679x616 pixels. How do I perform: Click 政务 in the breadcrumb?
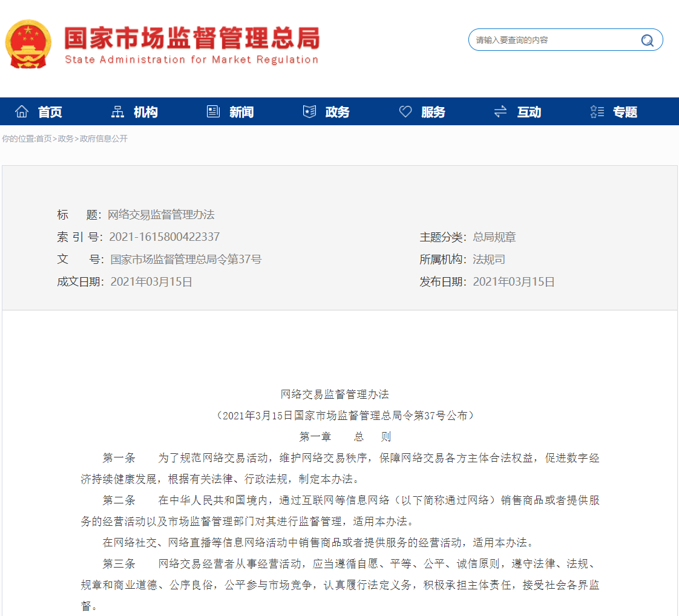pyautogui.click(x=65, y=139)
